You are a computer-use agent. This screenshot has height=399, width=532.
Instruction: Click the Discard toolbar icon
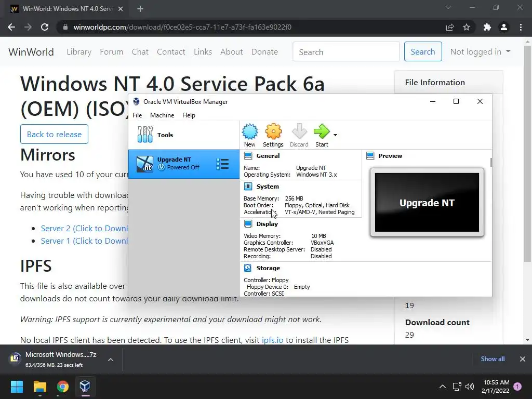299,136
